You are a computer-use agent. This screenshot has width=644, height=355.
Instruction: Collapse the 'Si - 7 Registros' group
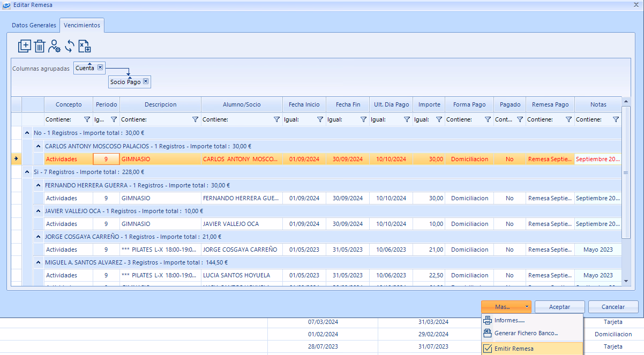coord(27,172)
